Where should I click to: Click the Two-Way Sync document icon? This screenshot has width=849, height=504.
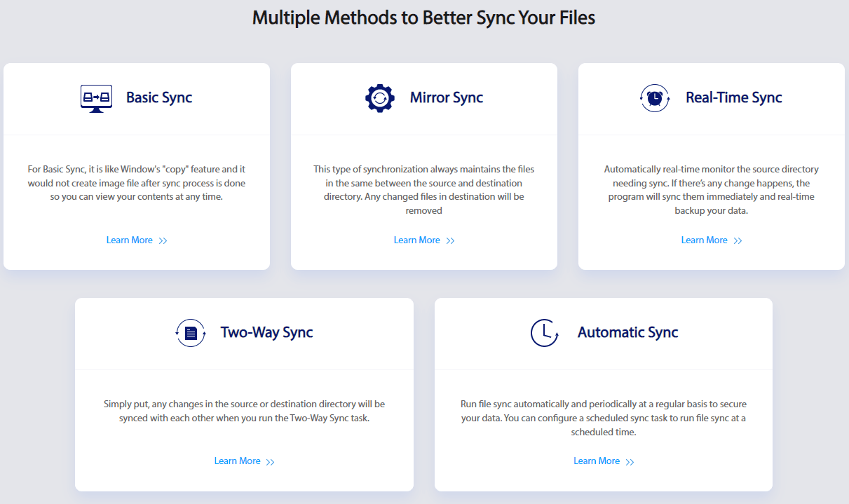click(191, 333)
